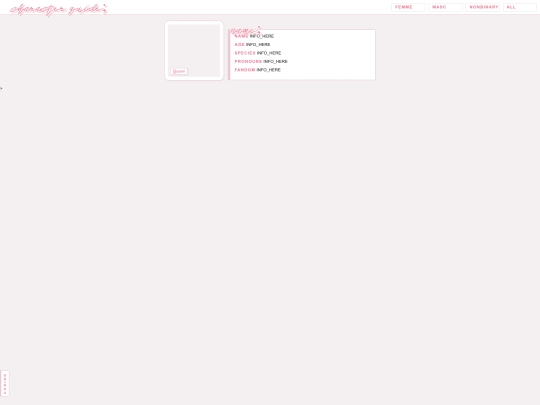Click the script name heading above info box

click(x=246, y=31)
